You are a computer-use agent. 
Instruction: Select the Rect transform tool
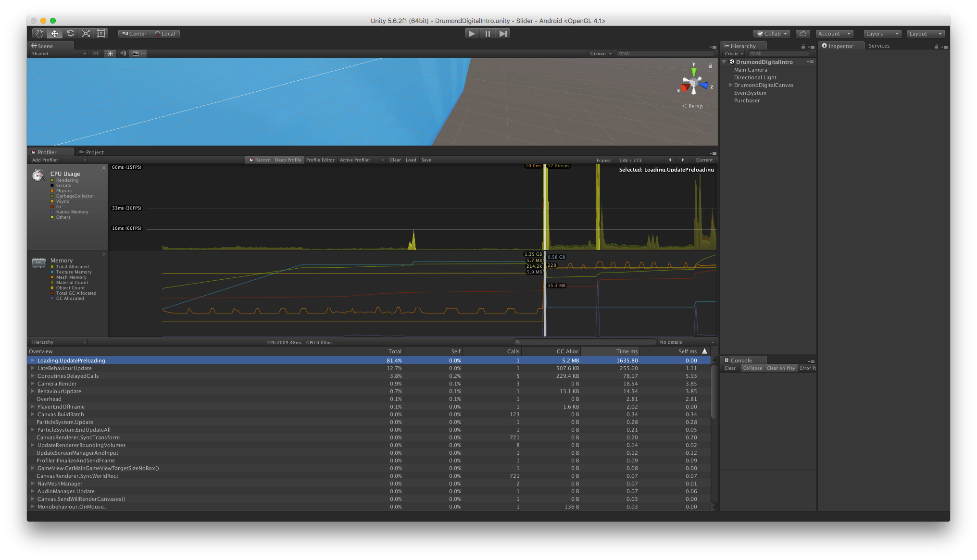101,34
